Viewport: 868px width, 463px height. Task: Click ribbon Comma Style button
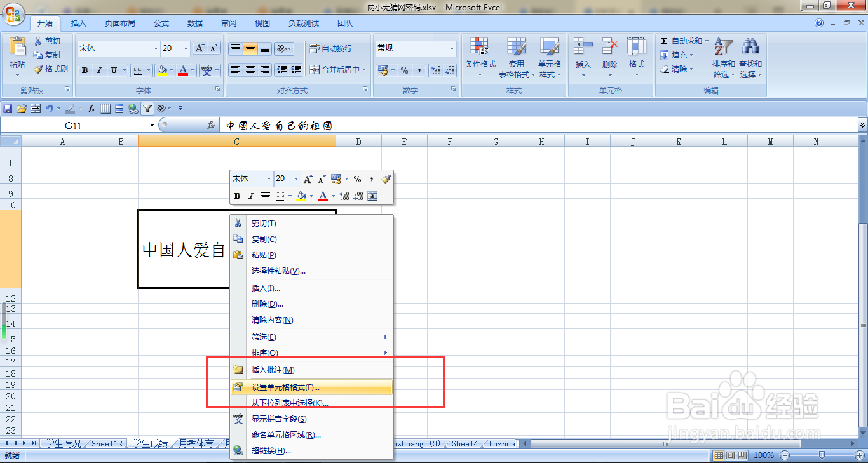(419, 70)
